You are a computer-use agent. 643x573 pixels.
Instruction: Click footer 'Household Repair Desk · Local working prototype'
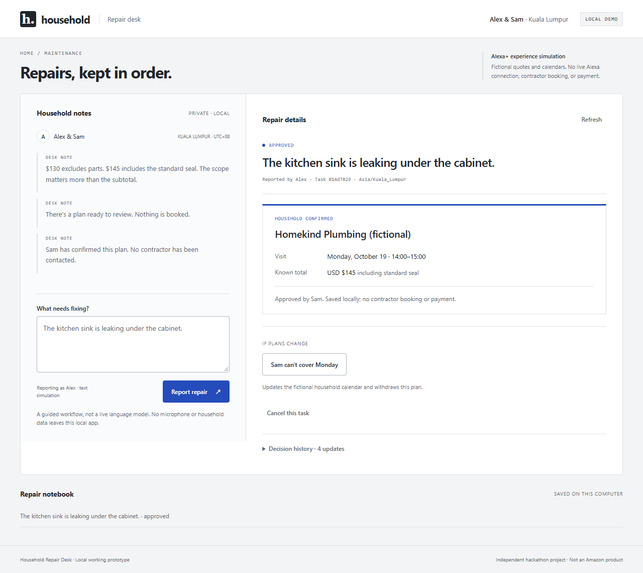(75, 560)
